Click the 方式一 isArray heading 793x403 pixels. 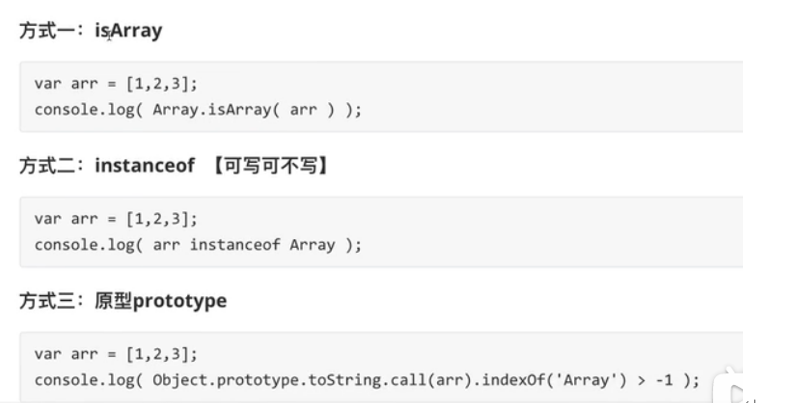pos(90,31)
